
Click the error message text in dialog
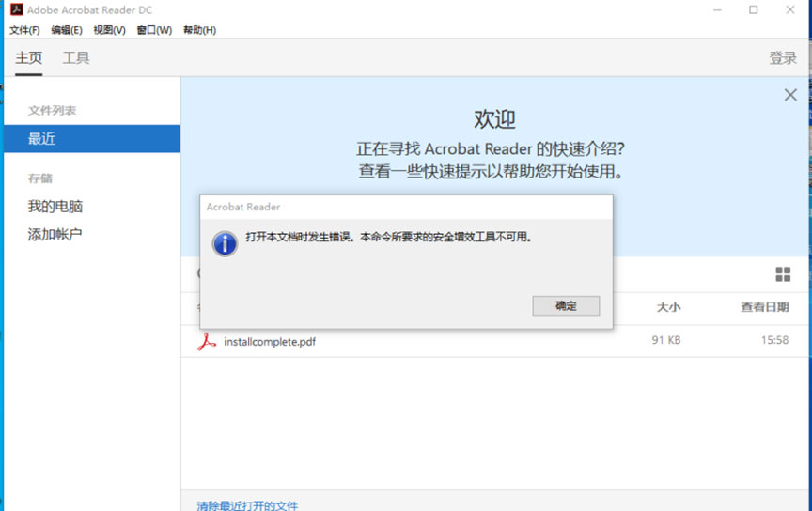[389, 237]
